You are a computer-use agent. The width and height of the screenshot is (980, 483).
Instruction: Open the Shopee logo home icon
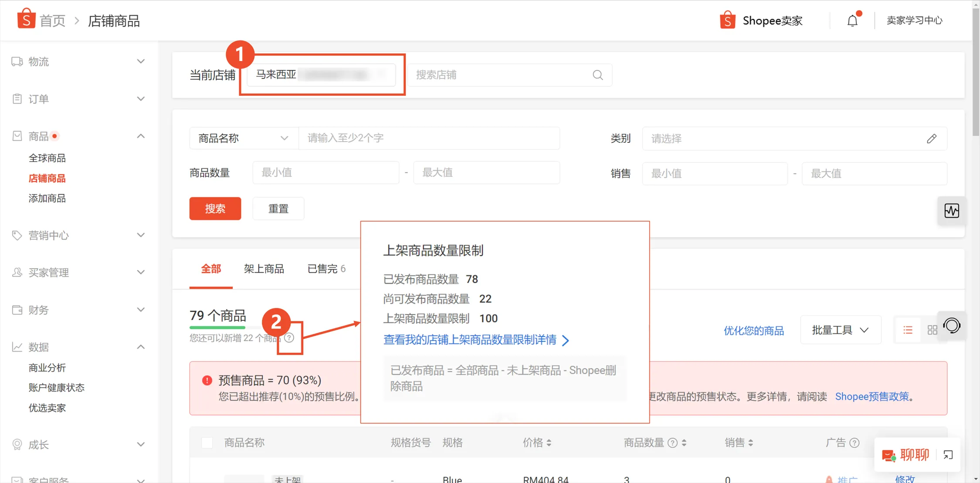click(26, 20)
